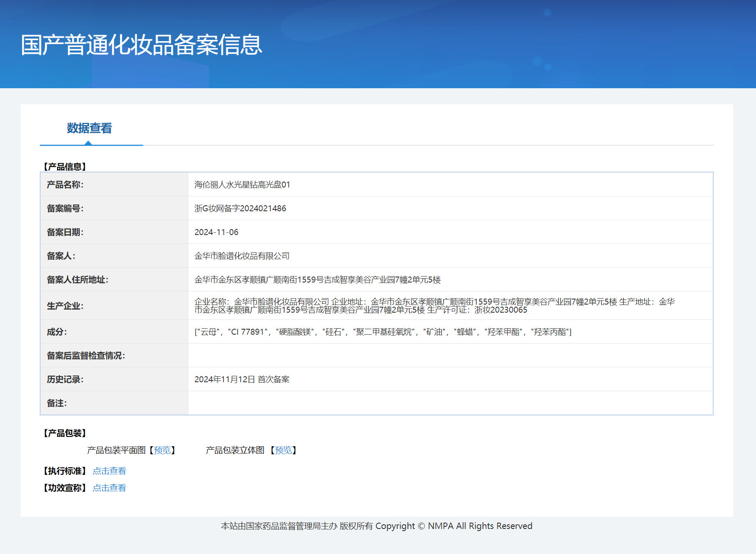Viewport: 756px width, 554px height.
Task: Click the page title 国产普通化妆品备案信息
Action: pos(142,45)
